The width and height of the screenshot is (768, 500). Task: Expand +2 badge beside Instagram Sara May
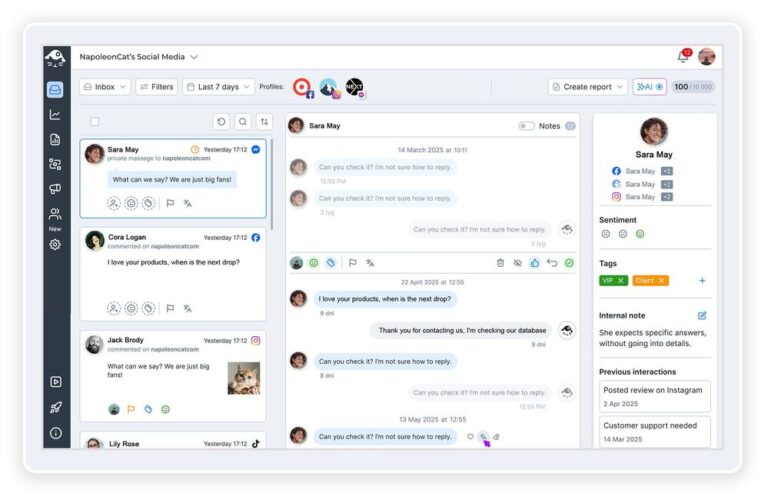(667, 197)
